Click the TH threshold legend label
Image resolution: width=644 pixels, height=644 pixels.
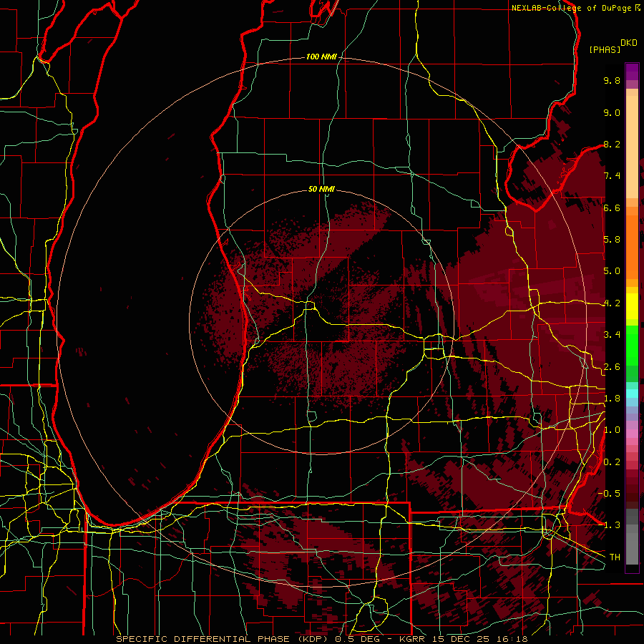(x=615, y=557)
